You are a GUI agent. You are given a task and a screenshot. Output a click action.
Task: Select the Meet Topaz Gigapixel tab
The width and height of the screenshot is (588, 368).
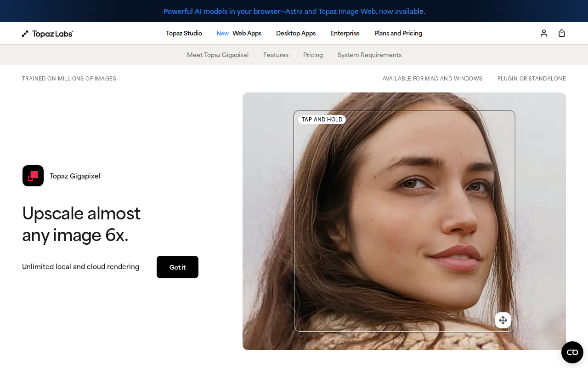[218, 55]
